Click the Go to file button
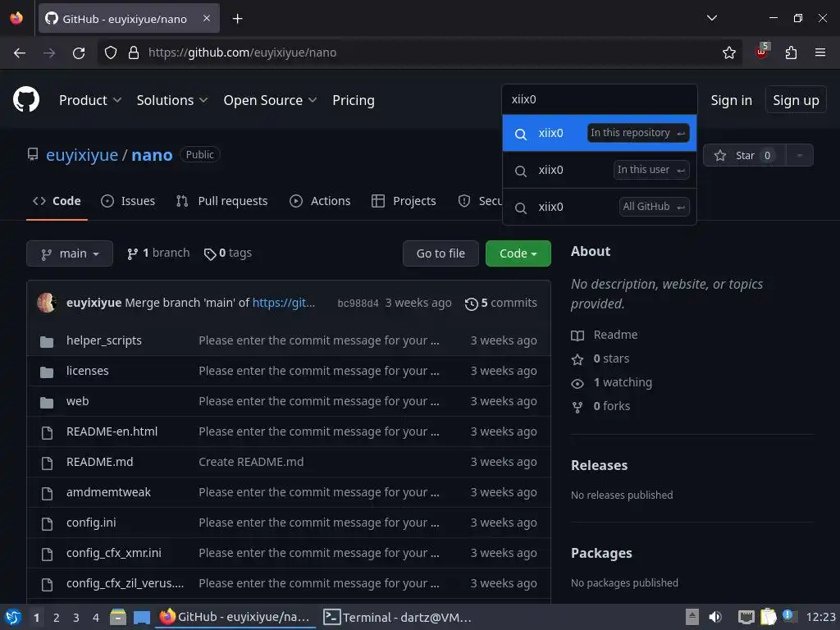The height and width of the screenshot is (630, 840). pyautogui.click(x=441, y=253)
